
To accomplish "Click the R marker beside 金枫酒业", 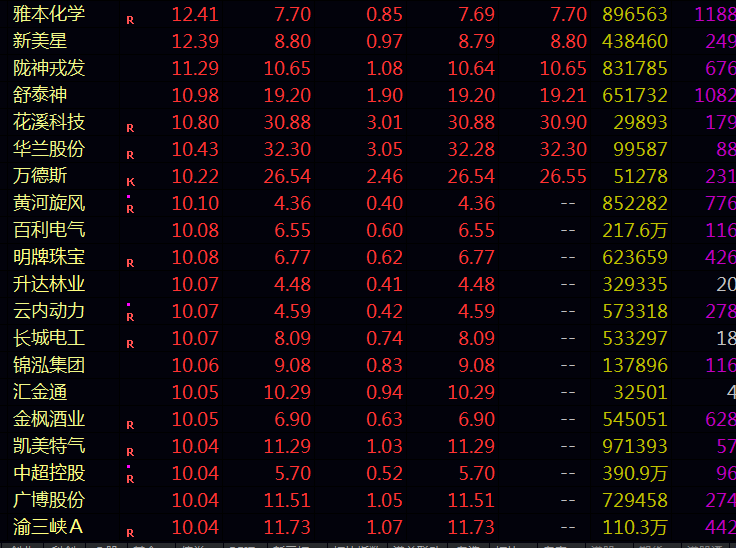I will click(130, 425).
